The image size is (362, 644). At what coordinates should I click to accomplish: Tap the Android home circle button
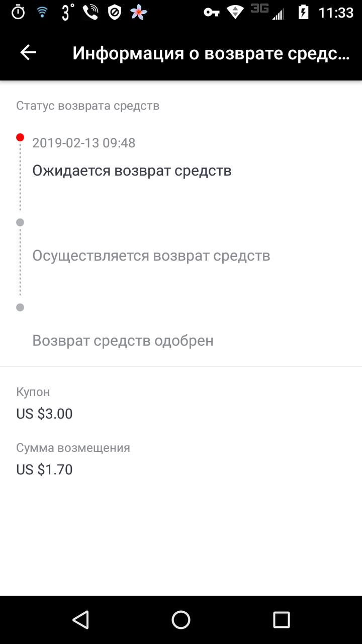point(181,619)
